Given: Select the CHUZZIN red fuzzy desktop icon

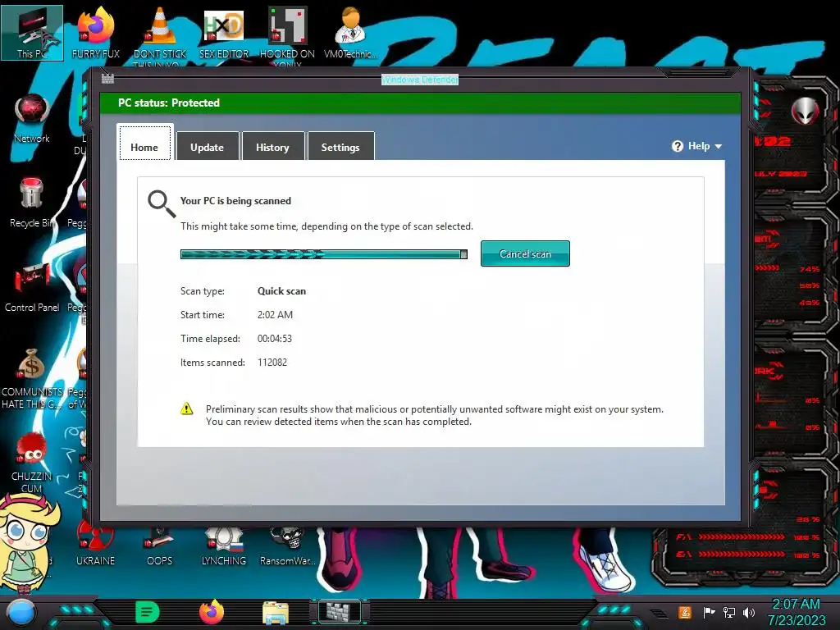Looking at the screenshot, I should [x=32, y=463].
